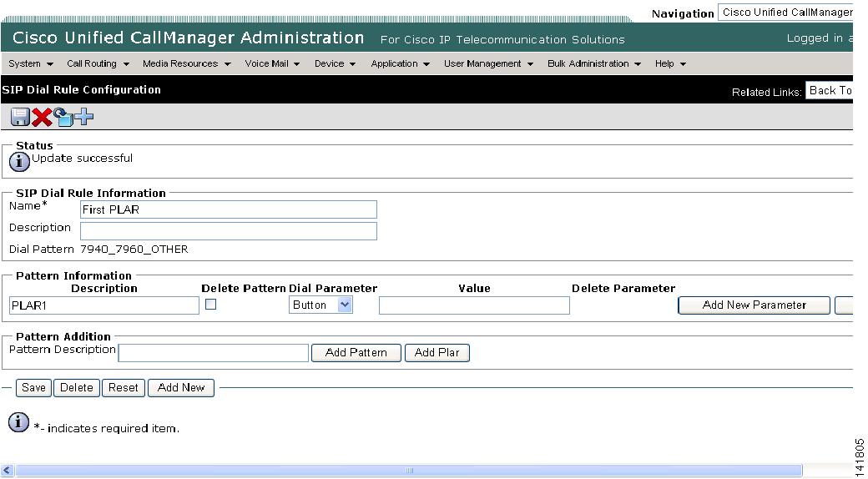868x479 pixels.
Task: Click the empty Description input field
Action: click(229, 231)
